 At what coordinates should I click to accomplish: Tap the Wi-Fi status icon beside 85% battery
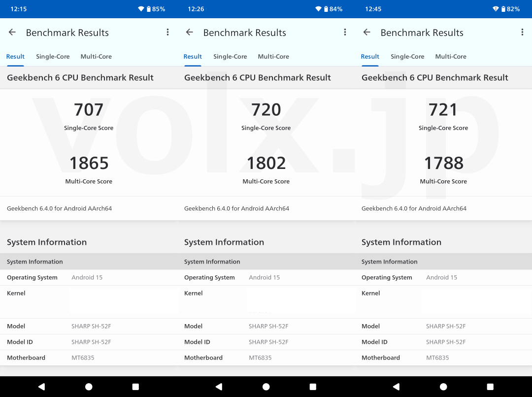point(141,9)
